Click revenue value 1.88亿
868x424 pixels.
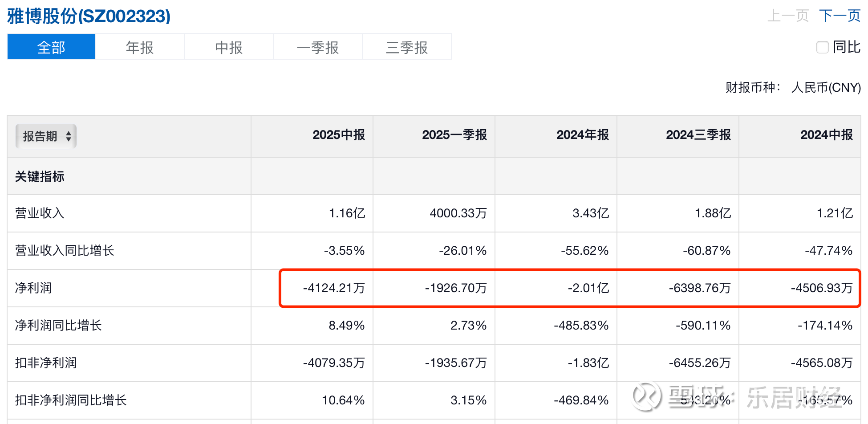tap(713, 213)
